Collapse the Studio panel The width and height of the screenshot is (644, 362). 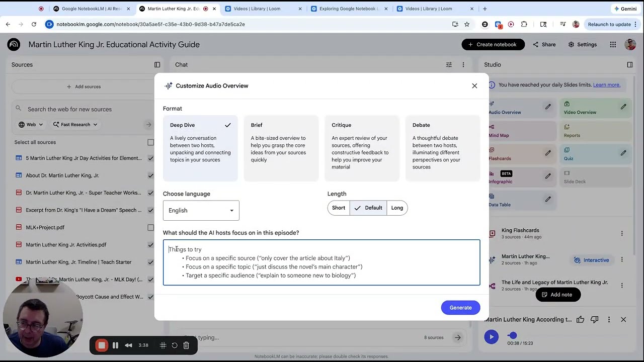click(x=629, y=65)
